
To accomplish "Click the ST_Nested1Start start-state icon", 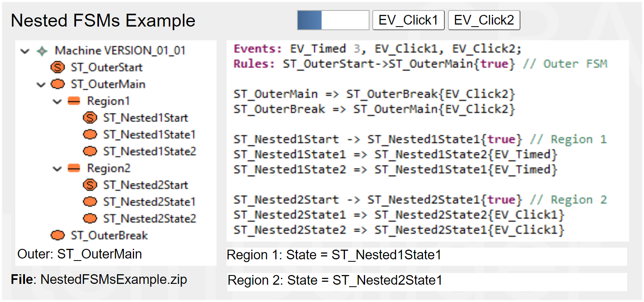I will coord(90,118).
